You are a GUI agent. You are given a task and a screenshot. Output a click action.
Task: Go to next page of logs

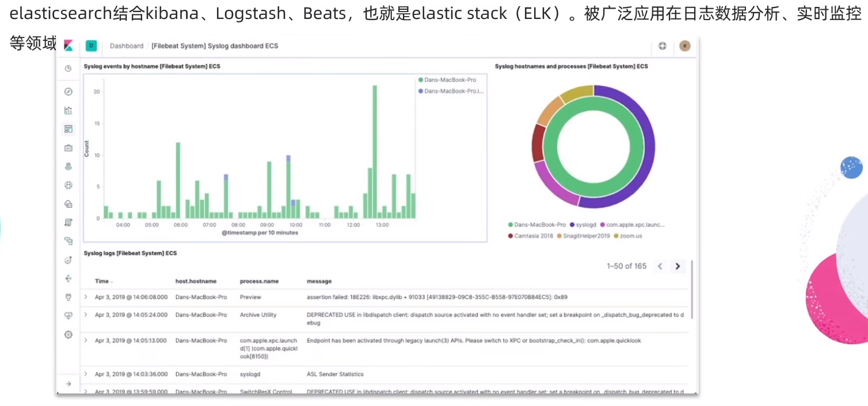coord(677,266)
